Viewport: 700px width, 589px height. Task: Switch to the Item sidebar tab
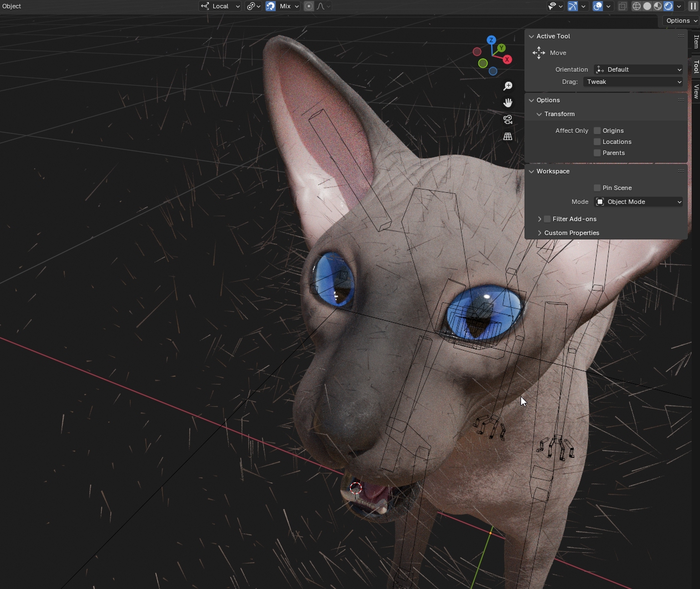(696, 42)
